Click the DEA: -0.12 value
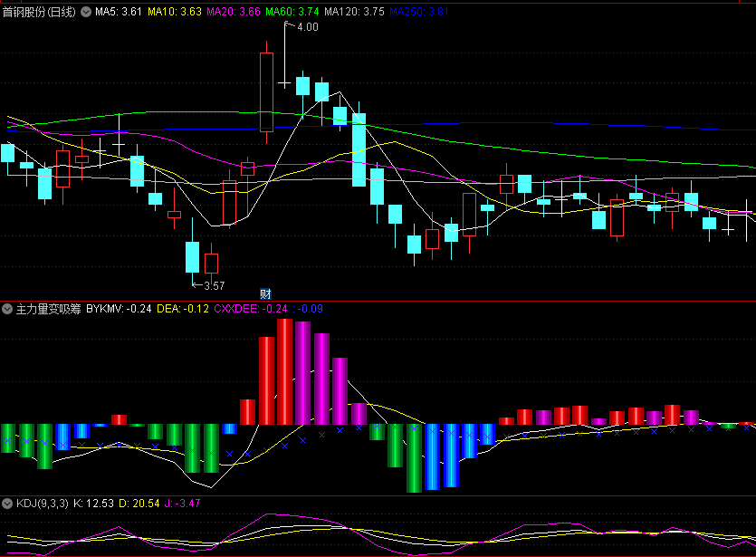Screen dimensions: 756x557 coord(183,309)
